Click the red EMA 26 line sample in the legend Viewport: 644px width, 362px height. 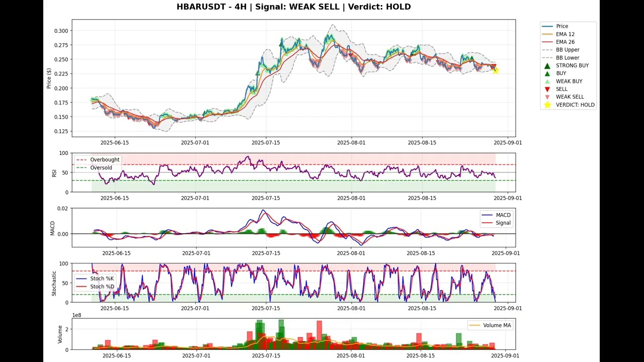pyautogui.click(x=547, y=42)
